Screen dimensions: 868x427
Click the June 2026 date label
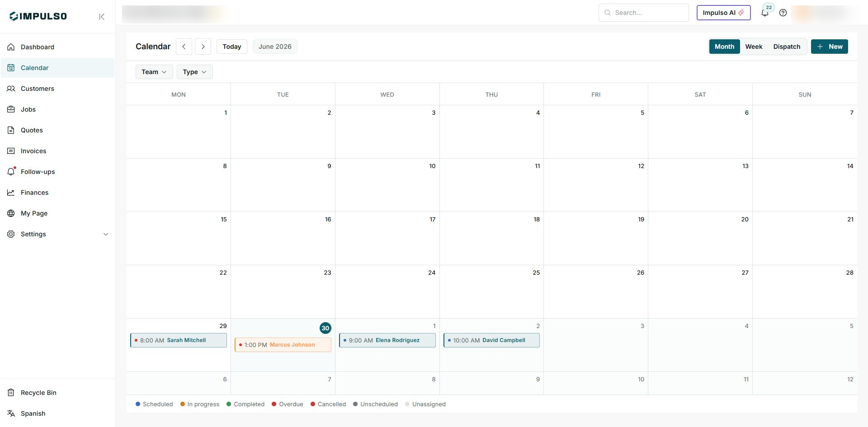275,47
